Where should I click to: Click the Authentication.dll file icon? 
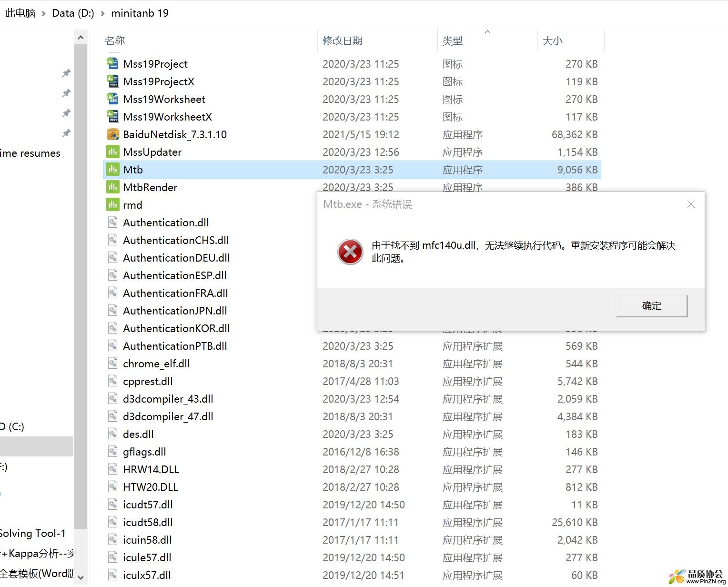(x=112, y=223)
